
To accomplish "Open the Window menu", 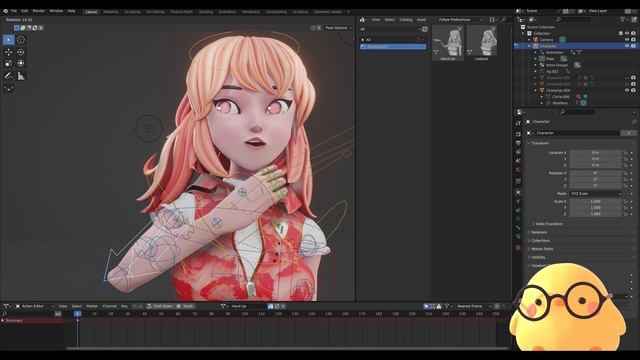I will pos(56,11).
